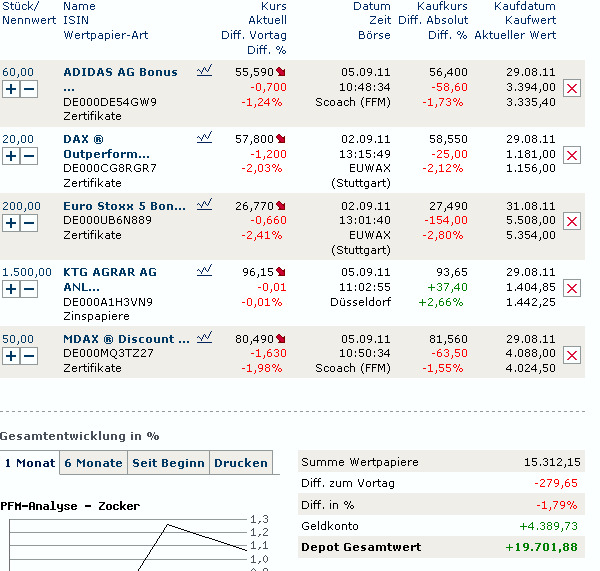Click minus button for DAX Outperform position
This screenshot has height=571, width=600.
(29, 156)
